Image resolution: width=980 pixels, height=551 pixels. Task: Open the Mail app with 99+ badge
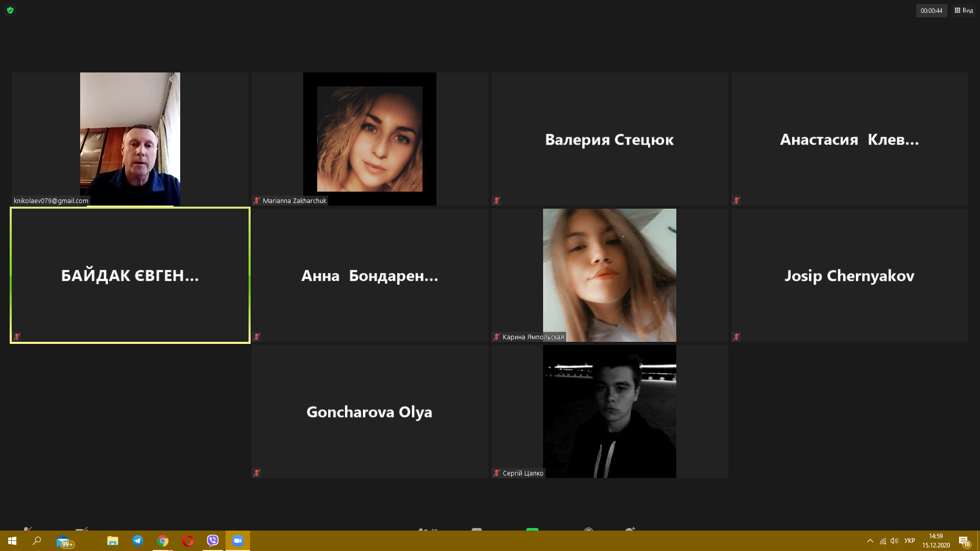[x=64, y=541]
